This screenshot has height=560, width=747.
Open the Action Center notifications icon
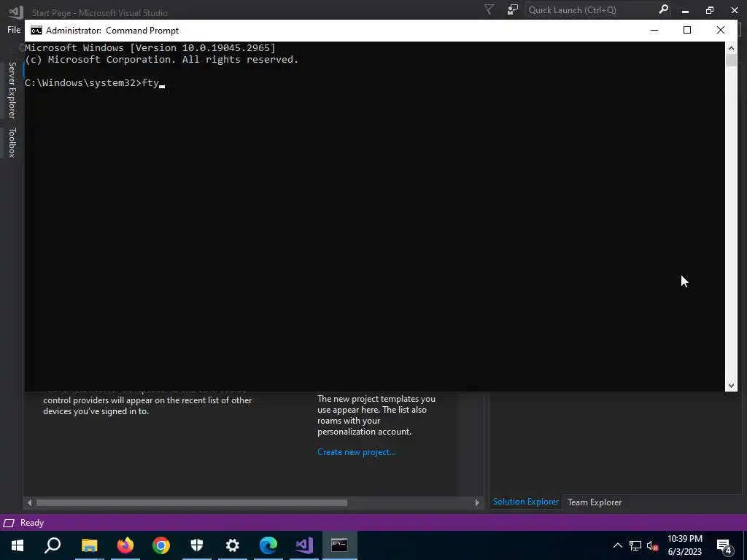pyautogui.click(x=724, y=545)
